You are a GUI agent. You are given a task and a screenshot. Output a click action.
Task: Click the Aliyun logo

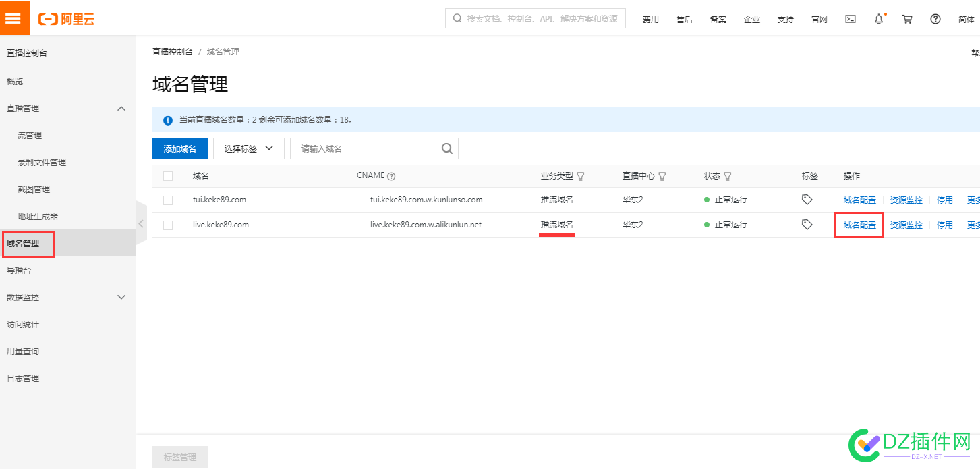[x=67, y=19]
